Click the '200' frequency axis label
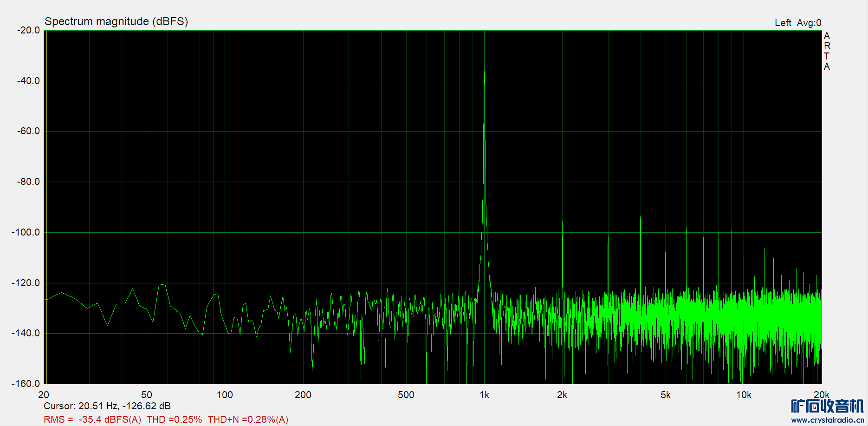 coord(303,395)
